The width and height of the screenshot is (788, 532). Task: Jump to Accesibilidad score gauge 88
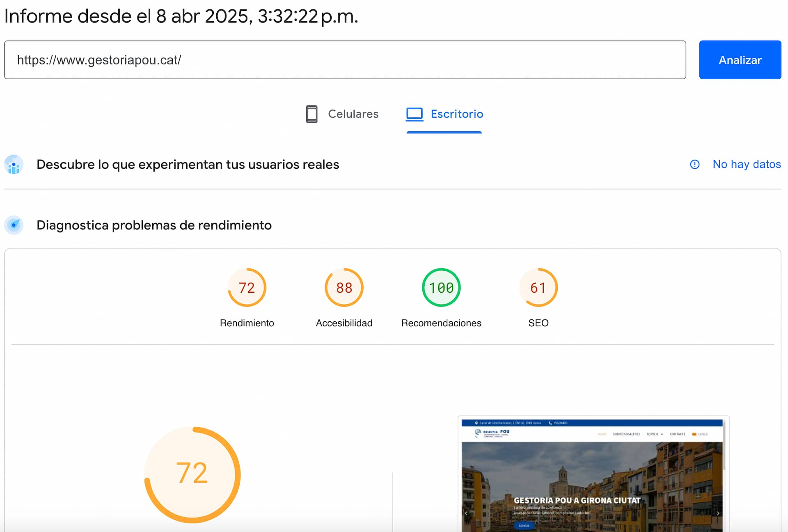[344, 287]
